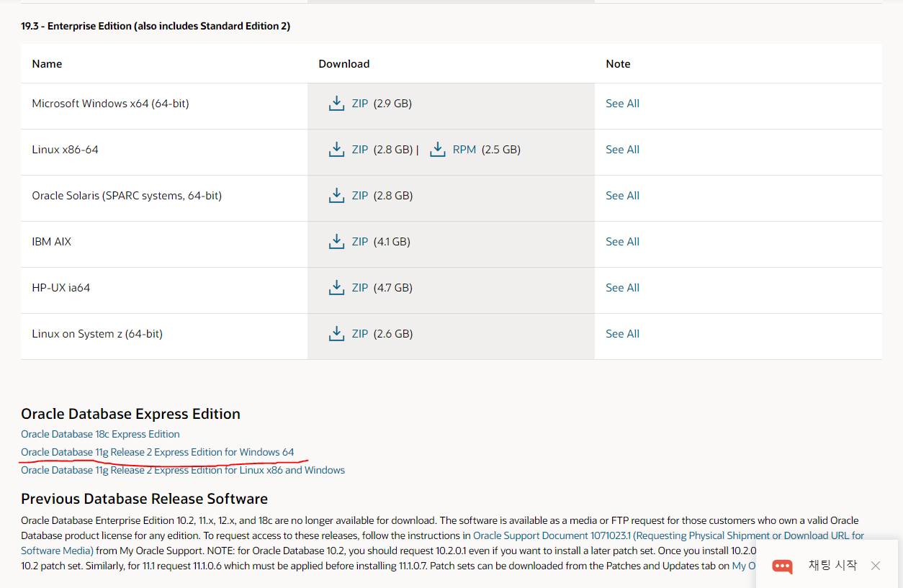Click the (4.1 GB) size text
The height and width of the screenshot is (588, 903).
pyautogui.click(x=392, y=242)
